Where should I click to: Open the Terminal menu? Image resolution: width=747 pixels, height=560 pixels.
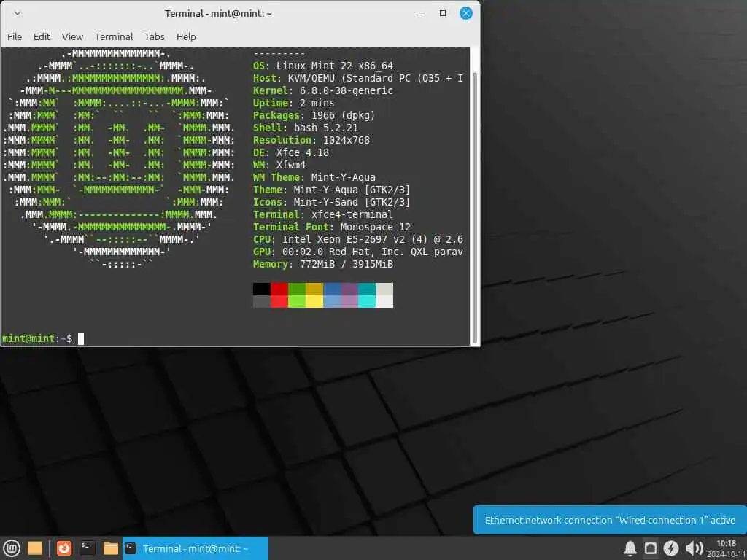(x=113, y=36)
